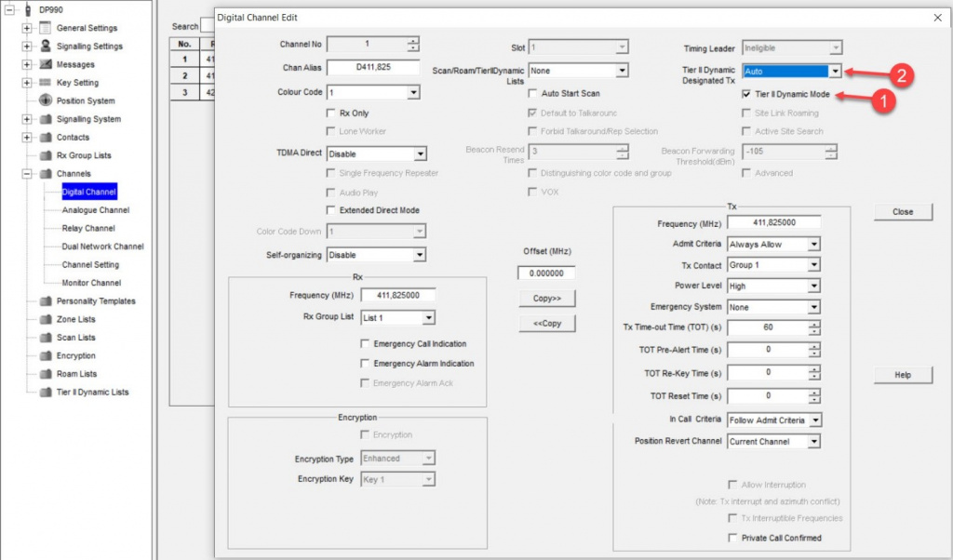Click the Help button
953x560 pixels.
[903, 376]
